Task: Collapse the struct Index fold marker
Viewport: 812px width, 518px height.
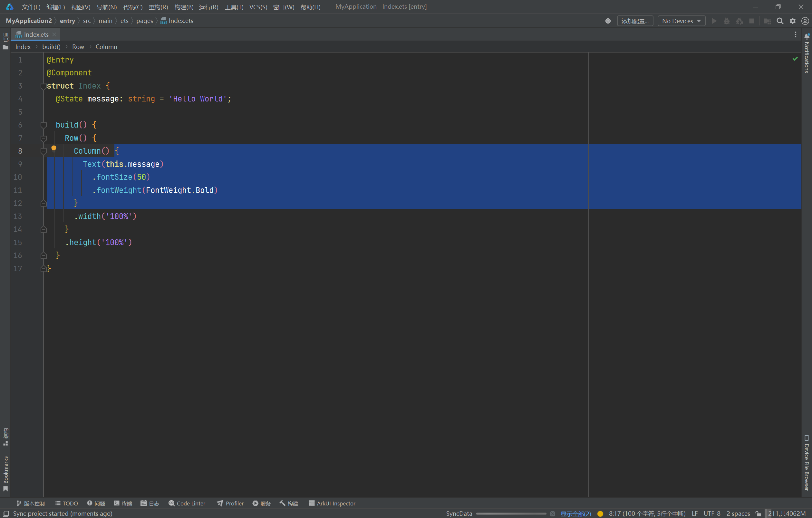Action: pyautogui.click(x=43, y=86)
